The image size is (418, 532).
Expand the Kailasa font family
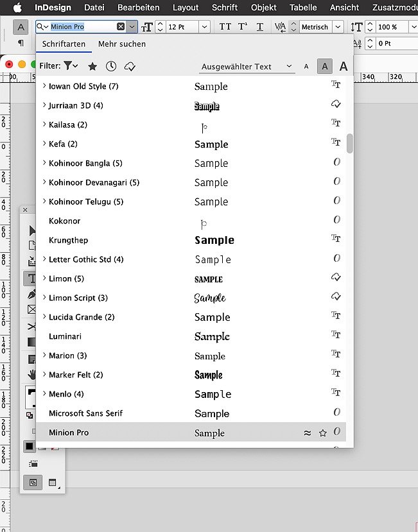(44, 124)
